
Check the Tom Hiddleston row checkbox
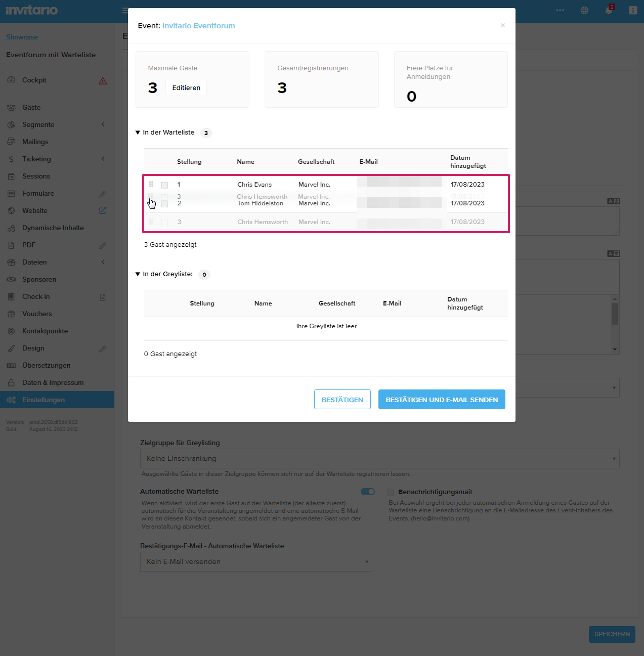(x=164, y=204)
